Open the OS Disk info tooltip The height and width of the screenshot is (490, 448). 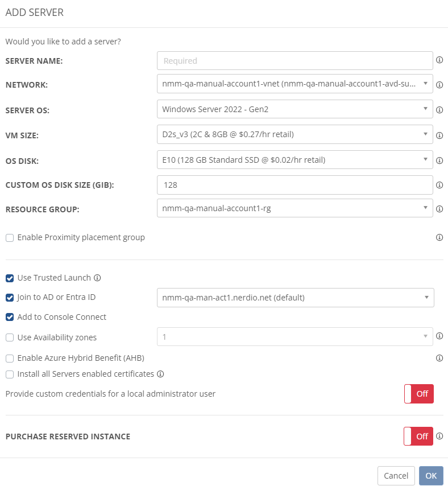tap(439, 160)
